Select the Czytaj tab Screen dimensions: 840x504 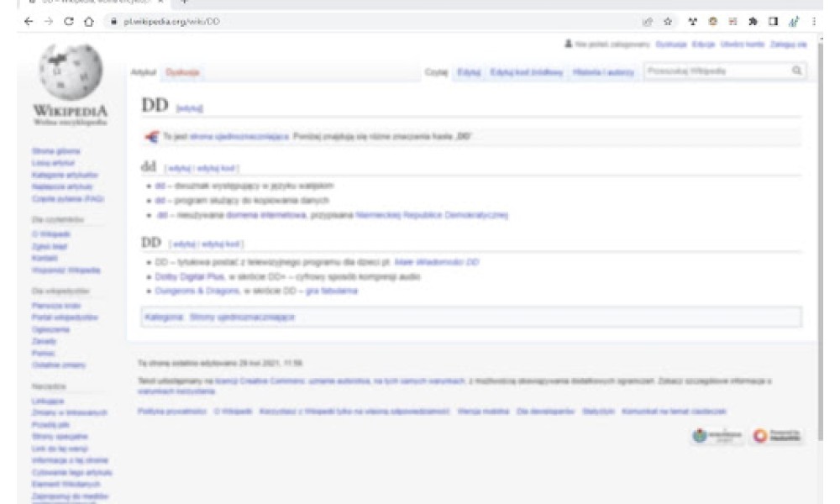[x=436, y=72]
